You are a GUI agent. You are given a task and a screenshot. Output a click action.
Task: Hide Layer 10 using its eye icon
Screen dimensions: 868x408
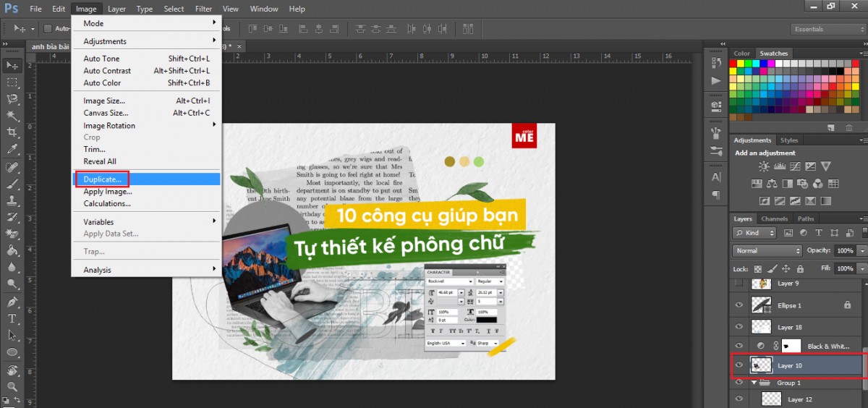coord(739,366)
